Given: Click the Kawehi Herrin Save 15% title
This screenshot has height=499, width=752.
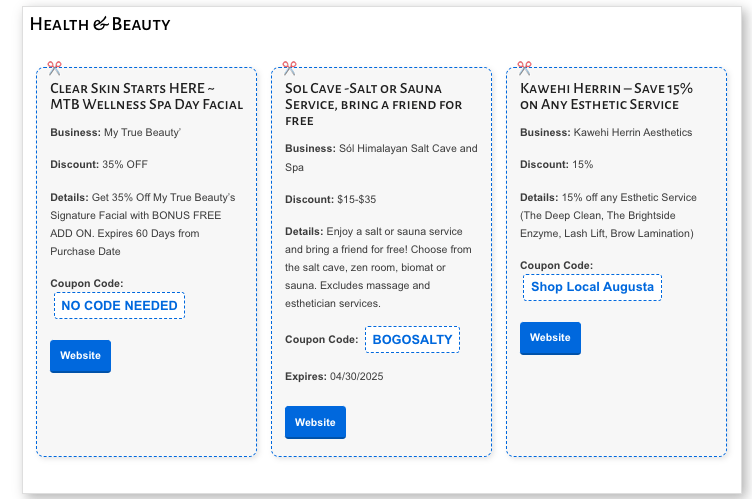Looking at the screenshot, I should click(x=606, y=96).
